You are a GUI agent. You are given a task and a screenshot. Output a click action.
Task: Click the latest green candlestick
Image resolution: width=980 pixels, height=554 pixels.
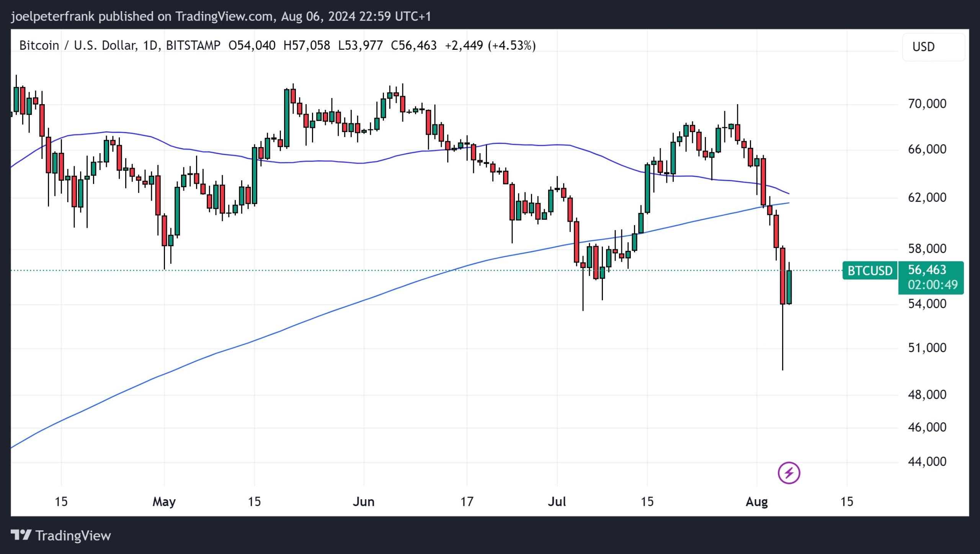click(789, 287)
